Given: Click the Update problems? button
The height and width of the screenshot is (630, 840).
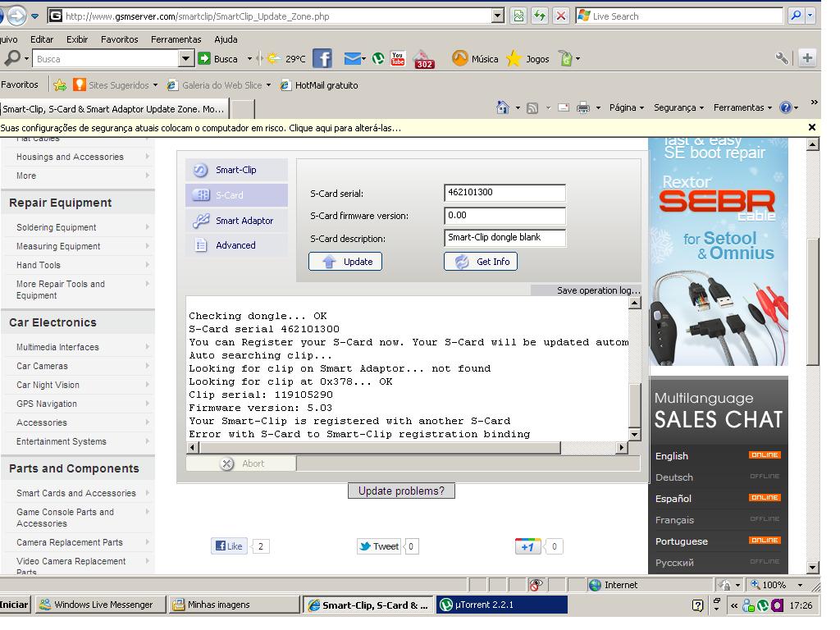Looking at the screenshot, I should [x=401, y=491].
